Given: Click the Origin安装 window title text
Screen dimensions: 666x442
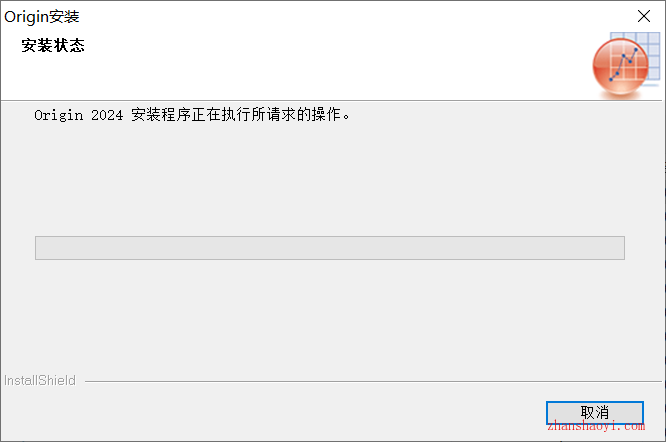Looking at the screenshot, I should click(42, 17).
